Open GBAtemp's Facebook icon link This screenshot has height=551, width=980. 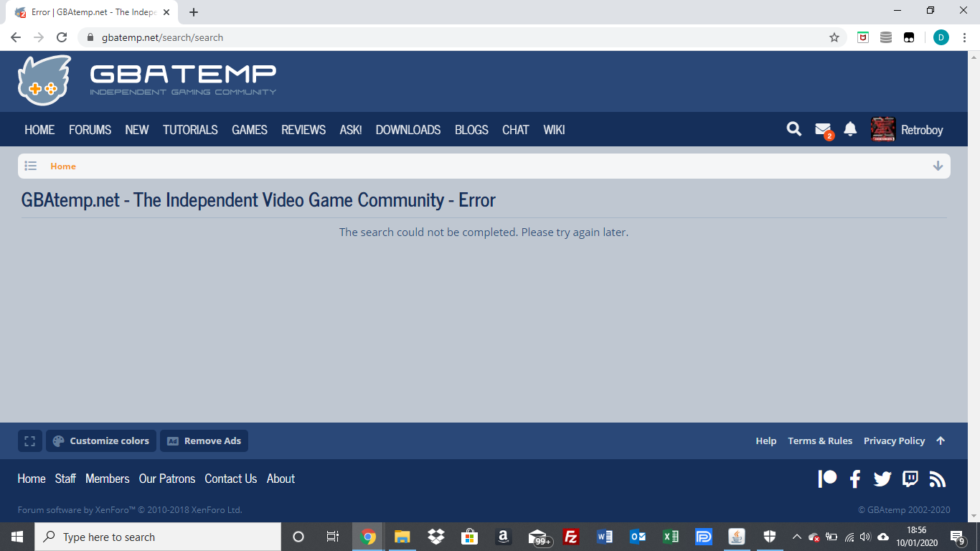click(x=855, y=479)
